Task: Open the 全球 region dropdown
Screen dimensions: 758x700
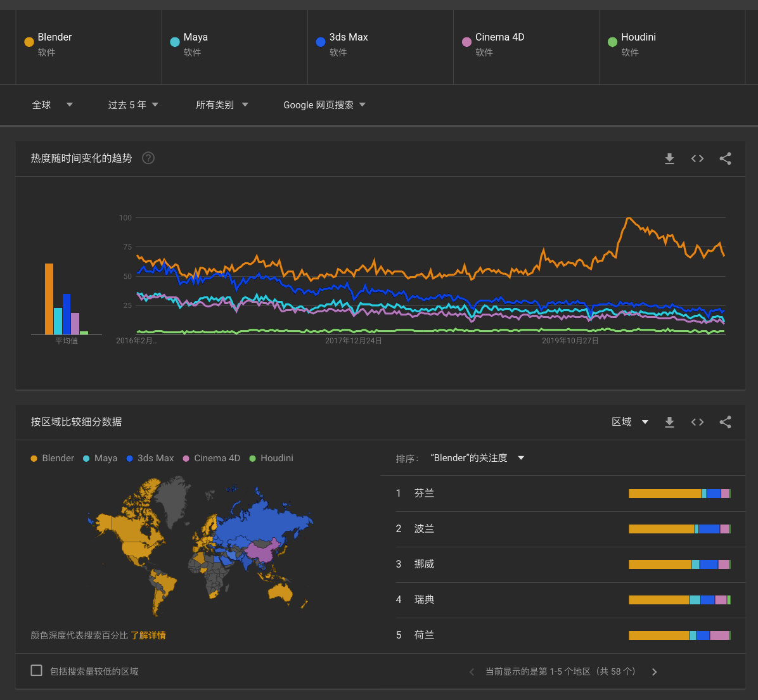Action: [52, 105]
